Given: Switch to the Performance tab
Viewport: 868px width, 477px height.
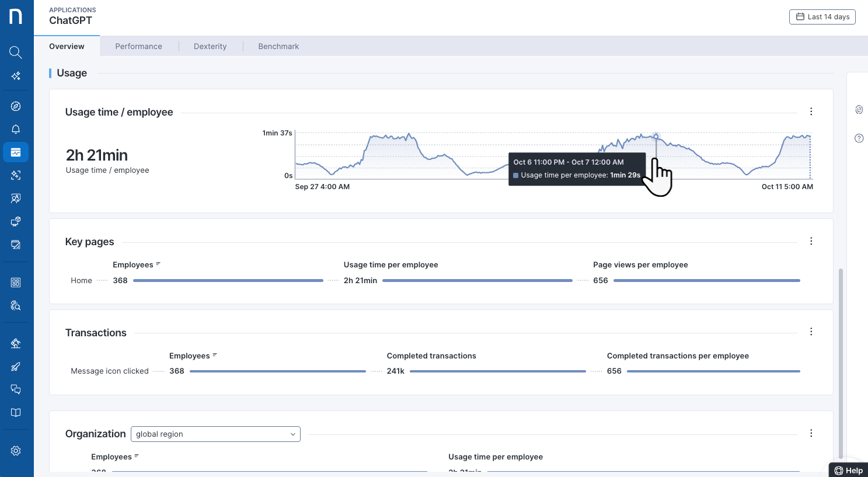Looking at the screenshot, I should coord(138,46).
